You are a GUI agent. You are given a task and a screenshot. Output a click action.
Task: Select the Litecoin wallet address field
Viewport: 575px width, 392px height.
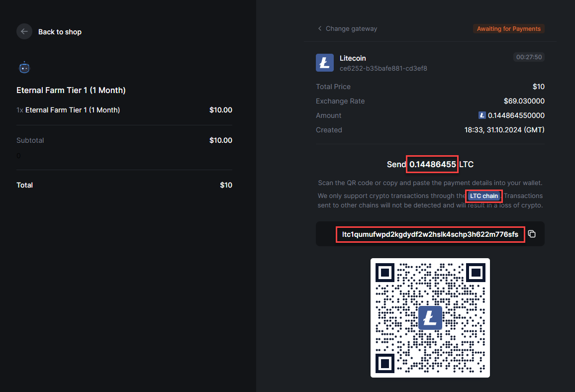pos(430,234)
